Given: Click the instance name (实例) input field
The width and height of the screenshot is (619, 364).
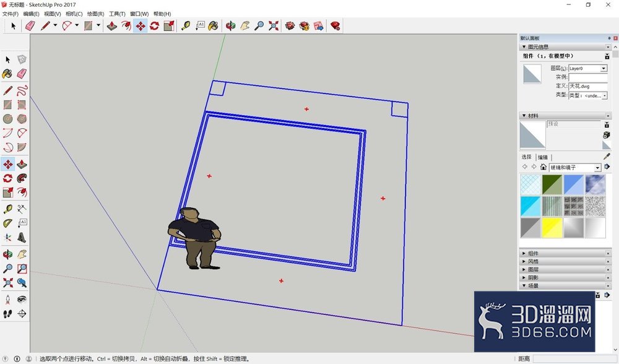Looking at the screenshot, I should pyautogui.click(x=588, y=77).
